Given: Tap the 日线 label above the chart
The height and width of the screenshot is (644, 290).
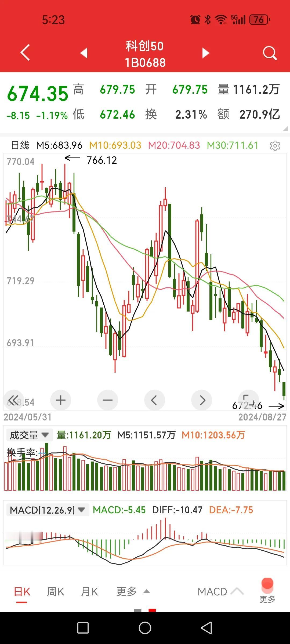Looking at the screenshot, I should tap(20, 145).
